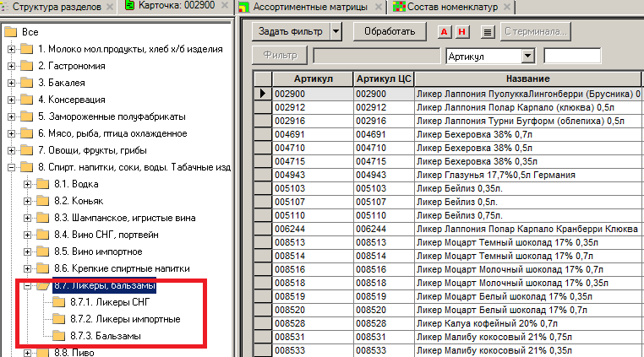Viewport: 644px width, 357px height.
Task: Close the Структура разделов tab
Action: 110,7
